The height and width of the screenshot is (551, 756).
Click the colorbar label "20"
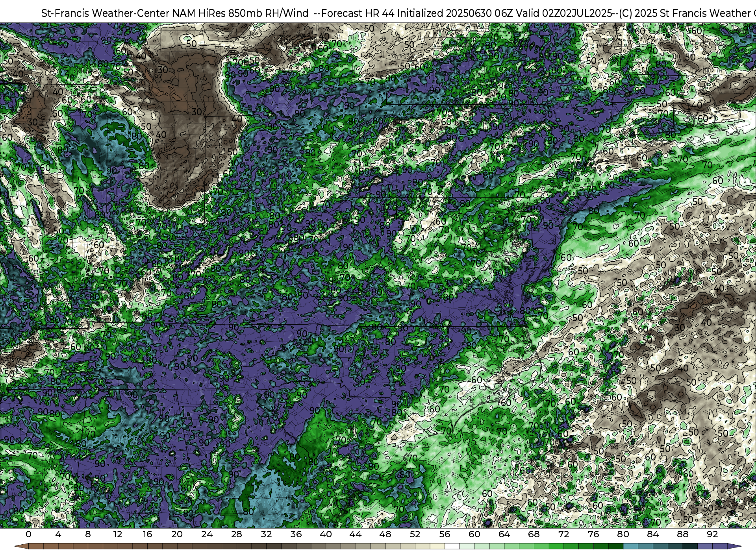177,534
